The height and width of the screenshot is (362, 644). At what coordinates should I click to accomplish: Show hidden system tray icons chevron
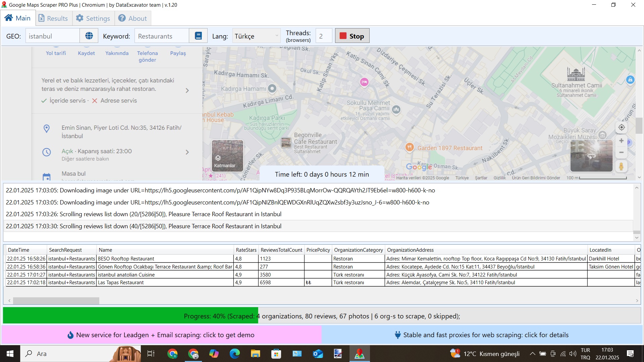(532, 354)
